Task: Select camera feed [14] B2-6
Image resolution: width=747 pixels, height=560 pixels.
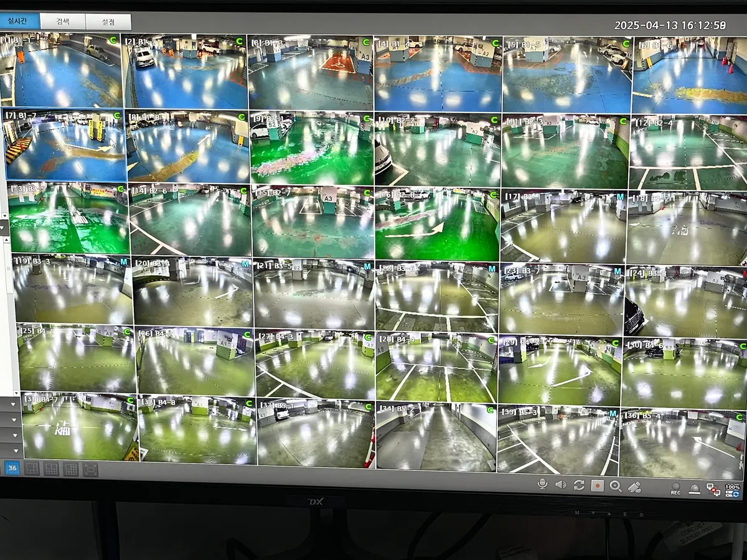Action: (190, 220)
